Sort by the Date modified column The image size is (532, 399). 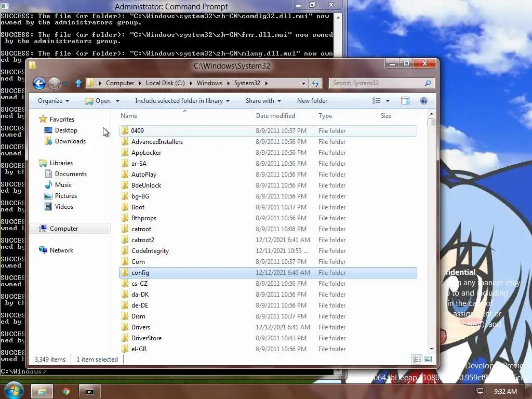tap(284, 116)
